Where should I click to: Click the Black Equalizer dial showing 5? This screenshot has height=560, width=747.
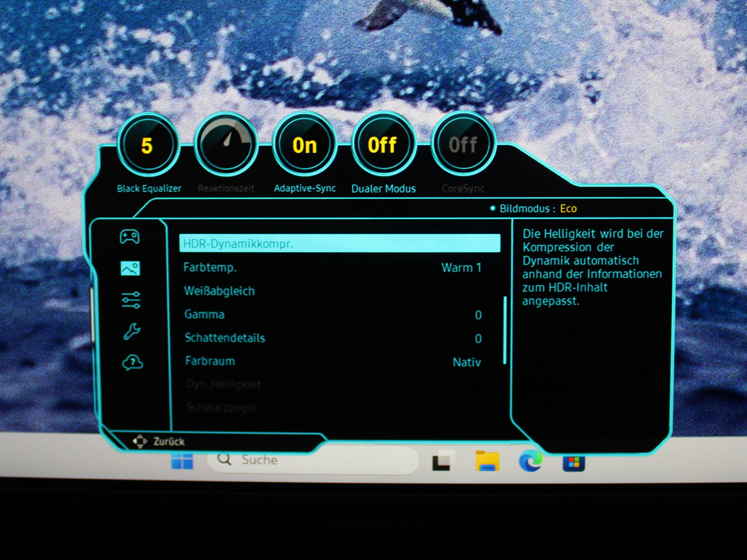point(147,145)
